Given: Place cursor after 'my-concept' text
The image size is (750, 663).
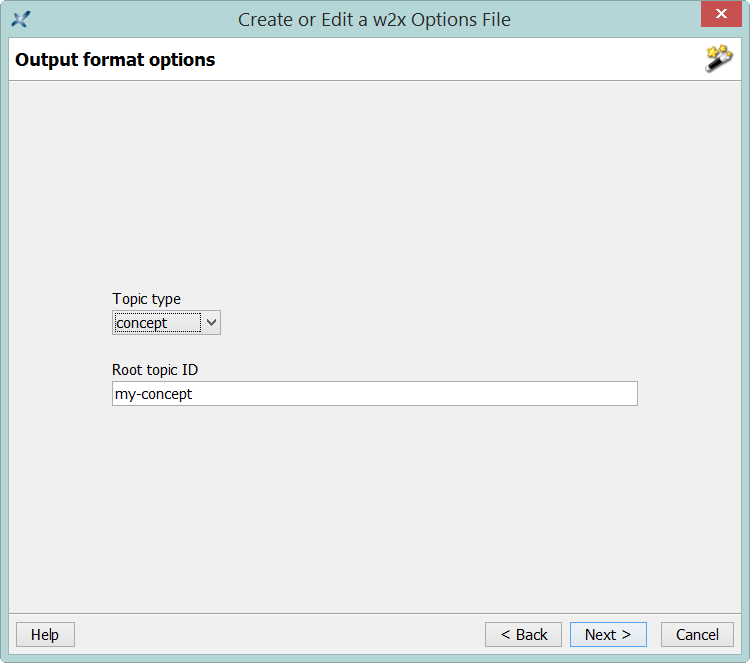Looking at the screenshot, I should click(193, 394).
